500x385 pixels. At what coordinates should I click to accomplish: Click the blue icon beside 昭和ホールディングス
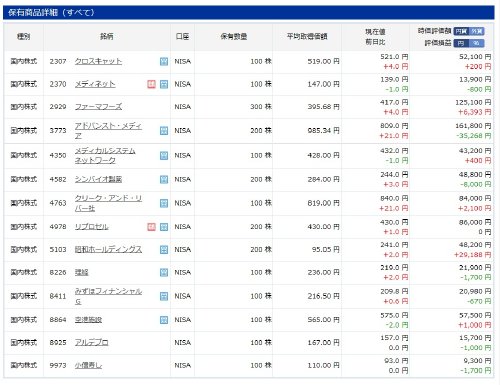pos(164,250)
